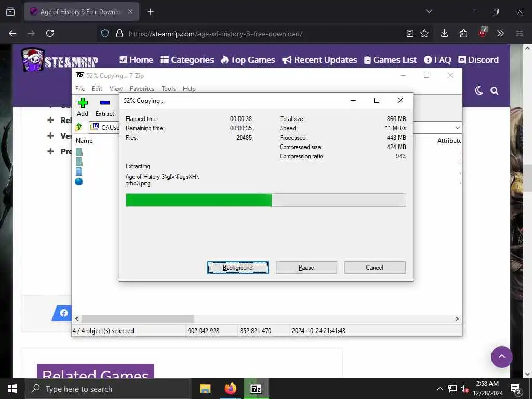Screen dimensions: 532x399
Task: Open the Discord link
Action: coord(478,60)
